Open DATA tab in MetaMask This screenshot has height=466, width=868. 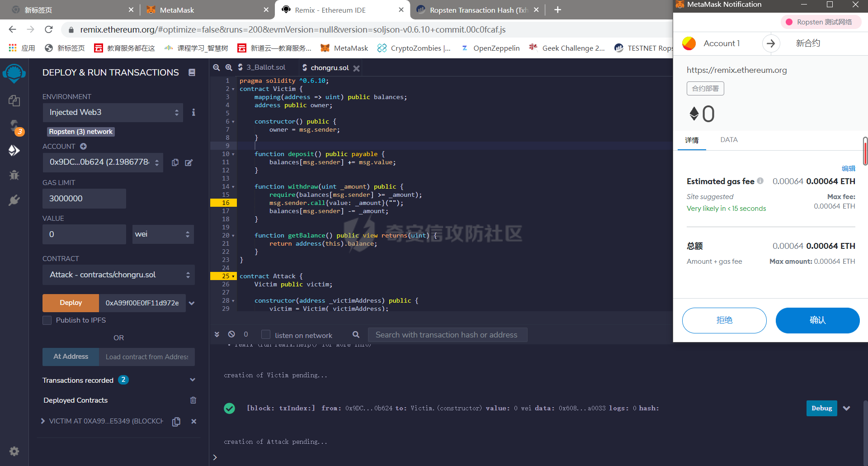point(729,140)
